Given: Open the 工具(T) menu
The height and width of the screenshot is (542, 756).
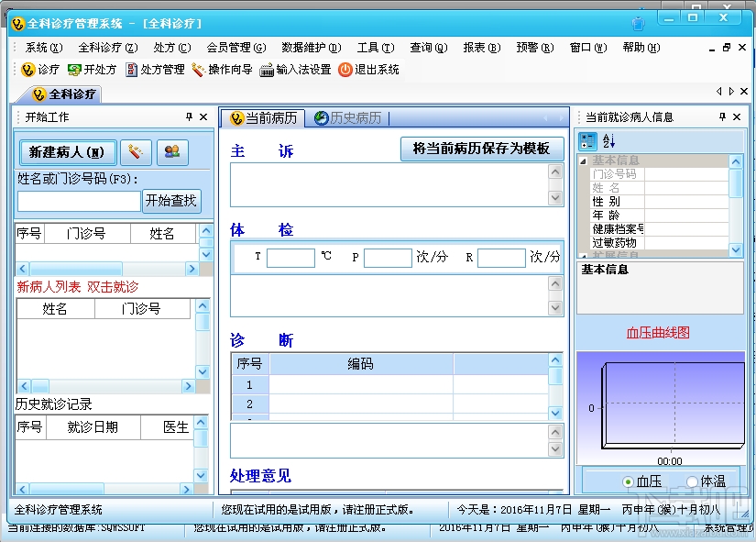Looking at the screenshot, I should (x=376, y=48).
